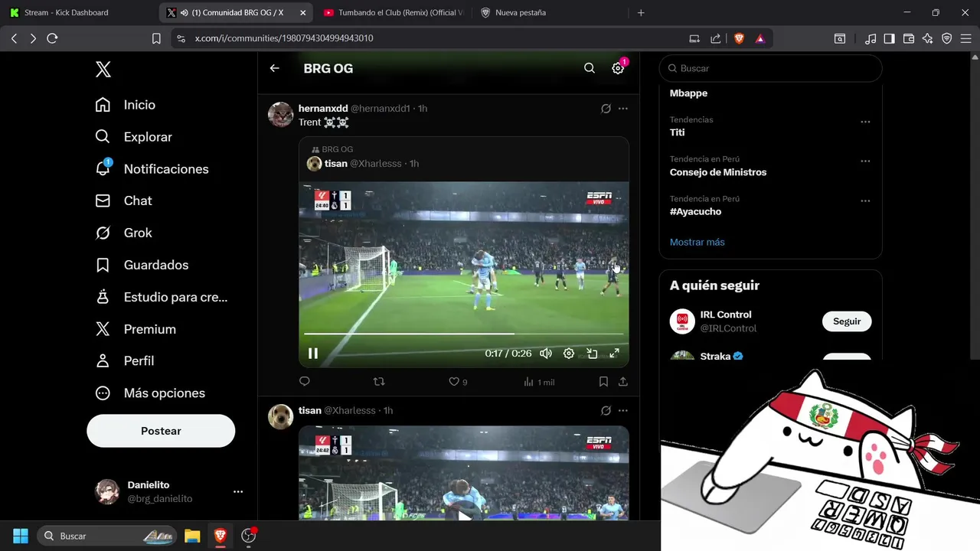Open Premium in the sidebar
Image resolution: width=980 pixels, height=551 pixels.
coord(136,329)
